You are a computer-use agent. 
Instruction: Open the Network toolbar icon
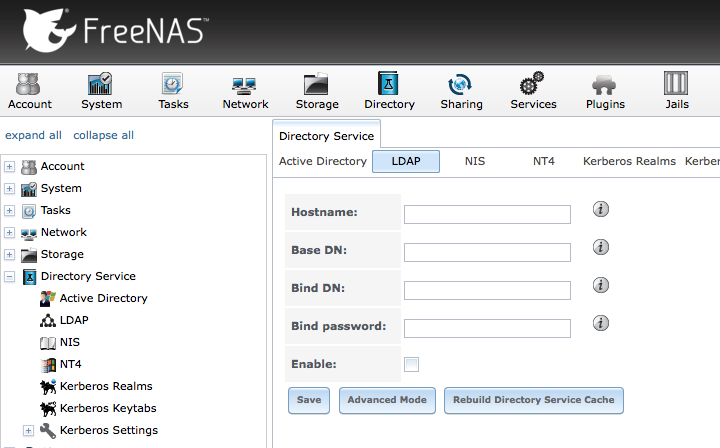(x=244, y=86)
